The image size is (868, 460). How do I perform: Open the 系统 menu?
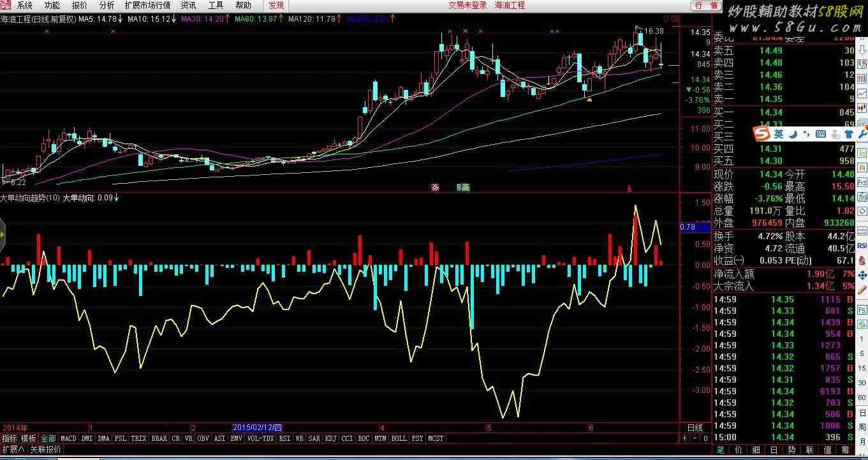click(25, 5)
